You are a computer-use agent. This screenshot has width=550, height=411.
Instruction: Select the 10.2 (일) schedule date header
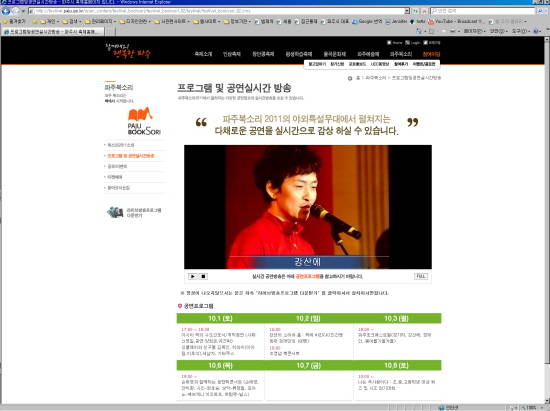point(308,318)
